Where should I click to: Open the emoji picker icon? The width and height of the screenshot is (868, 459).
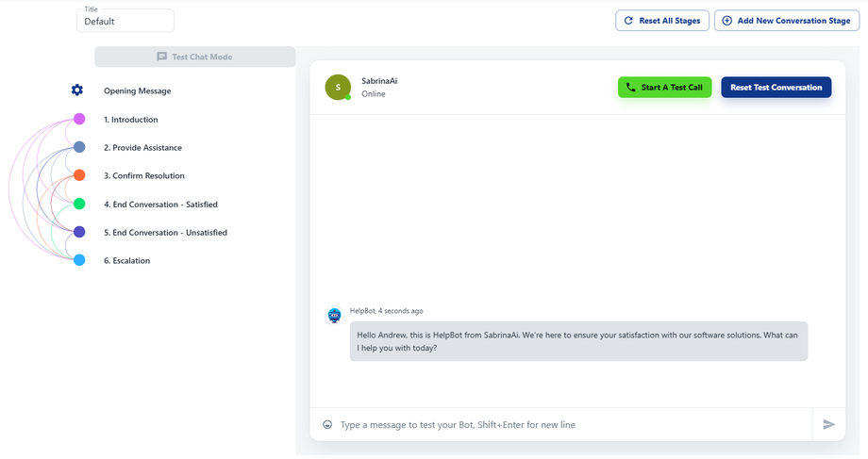(x=327, y=425)
